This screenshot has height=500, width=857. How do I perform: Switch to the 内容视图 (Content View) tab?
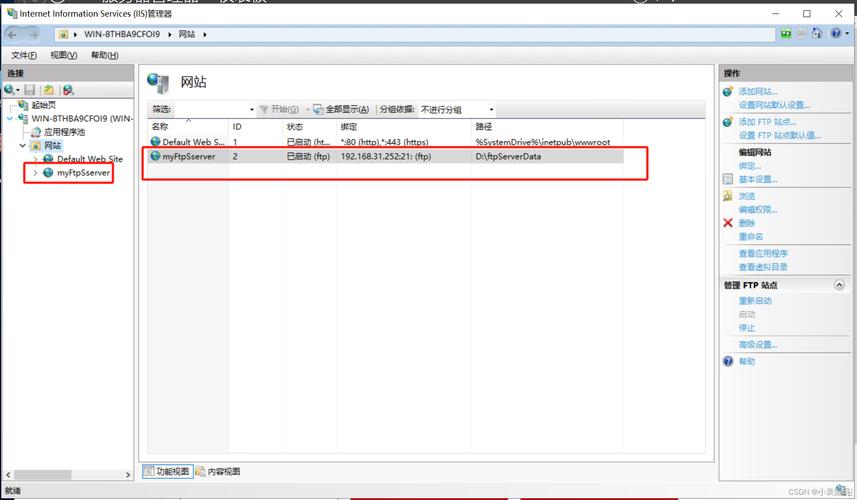pos(218,471)
